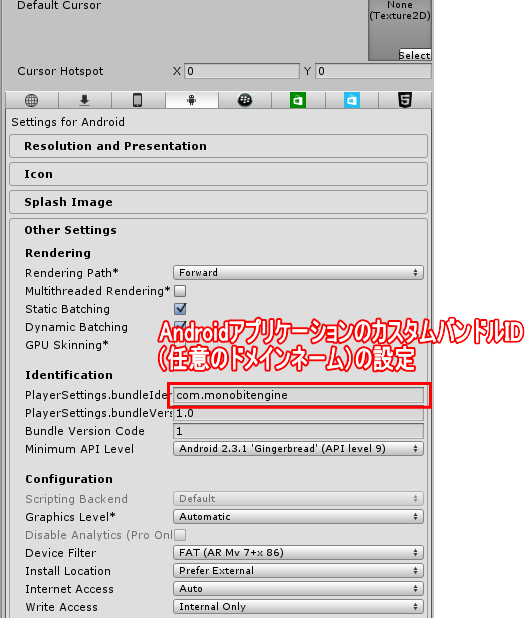
Task: Click the bundle identifier field com.monobitengine
Action: [299, 395]
